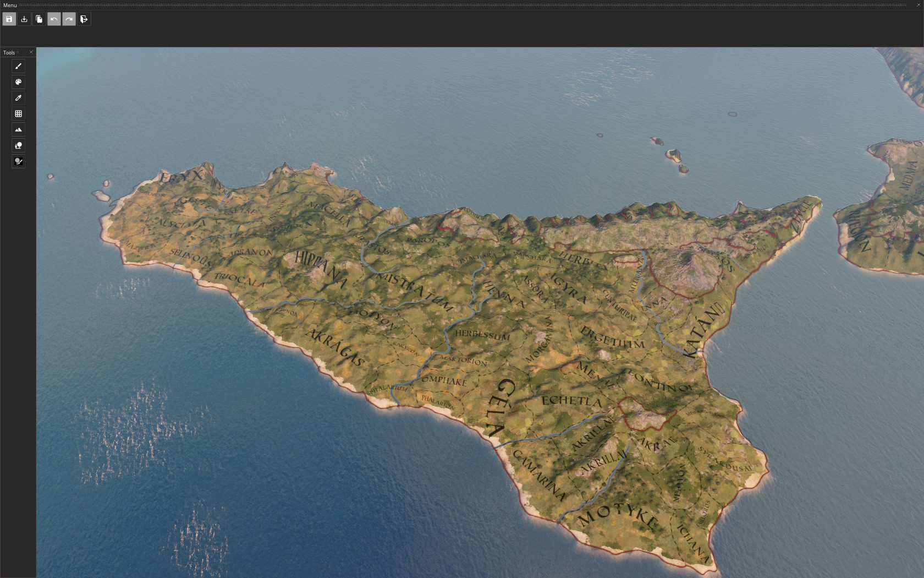Click the LEONTINOI label on the map
The height and width of the screenshot is (578, 924).
point(660,382)
